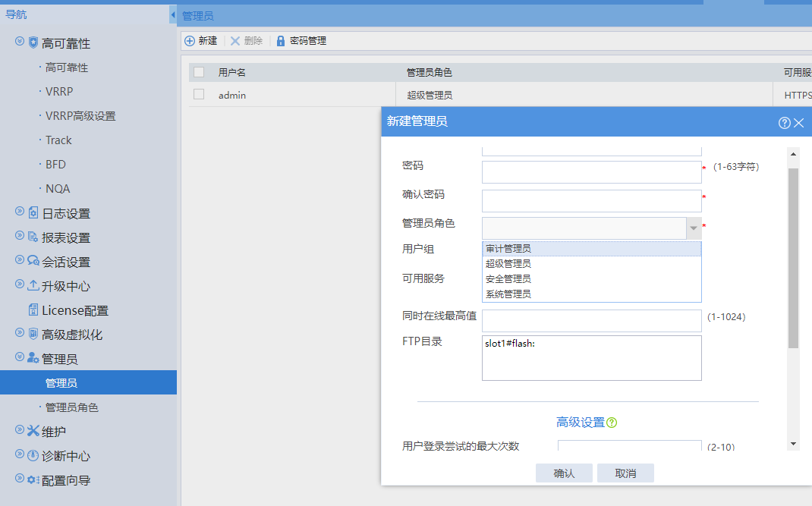This screenshot has width=812, height=506.
Task: Click the 配置向导 gear icon
Action: [33, 480]
